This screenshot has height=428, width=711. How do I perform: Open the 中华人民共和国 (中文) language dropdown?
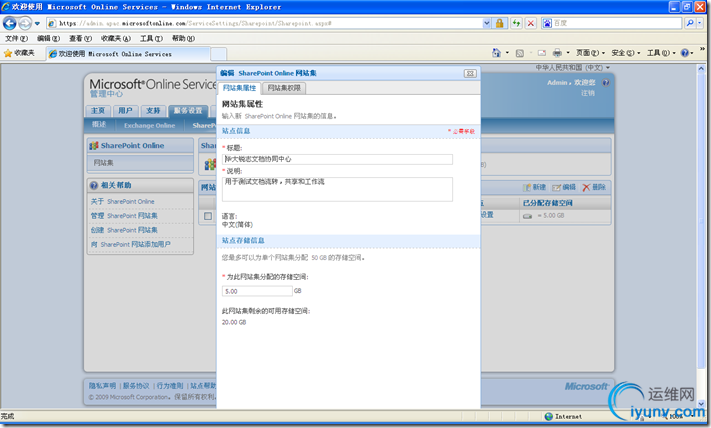572,68
